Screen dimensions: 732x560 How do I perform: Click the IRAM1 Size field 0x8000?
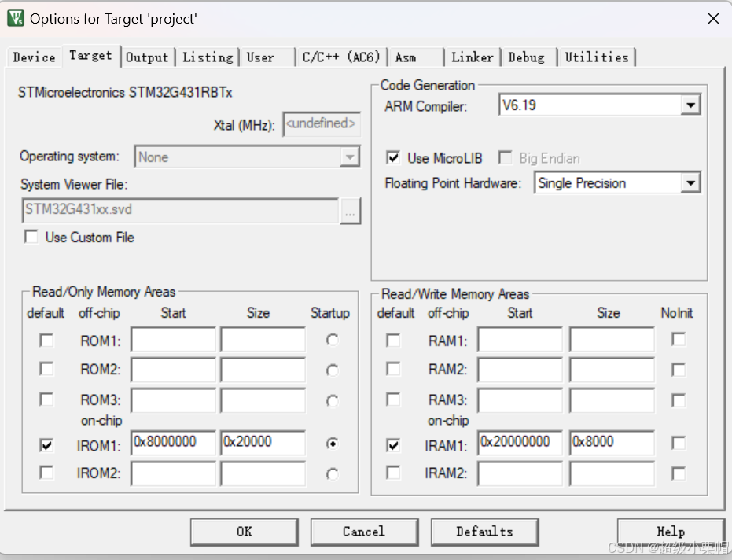(612, 443)
